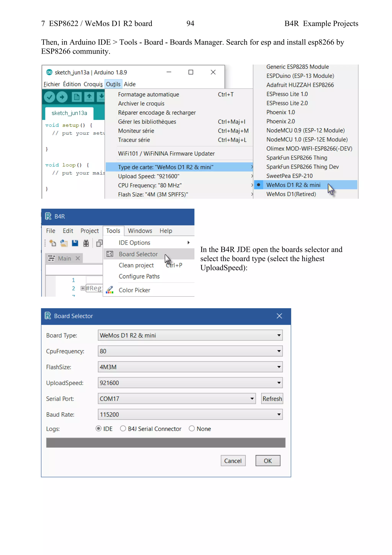Open the Fichier menu in Arduino
The image size is (392, 555).
[52, 84]
